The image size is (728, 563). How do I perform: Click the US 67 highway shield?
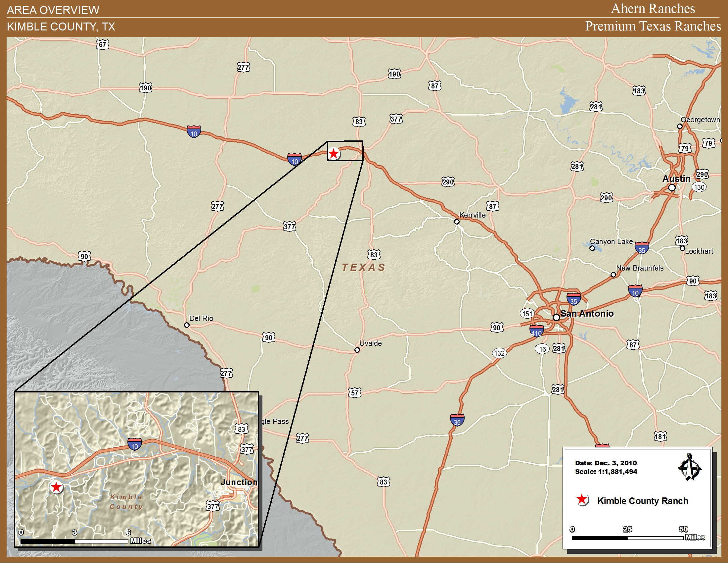point(102,44)
